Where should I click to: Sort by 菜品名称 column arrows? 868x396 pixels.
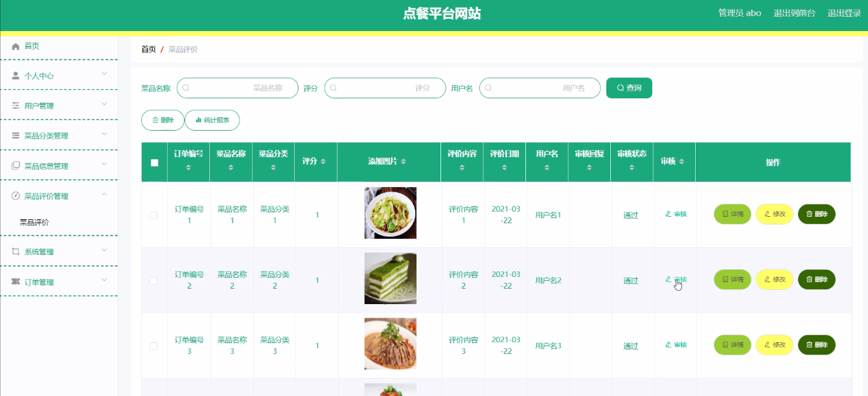point(231,168)
